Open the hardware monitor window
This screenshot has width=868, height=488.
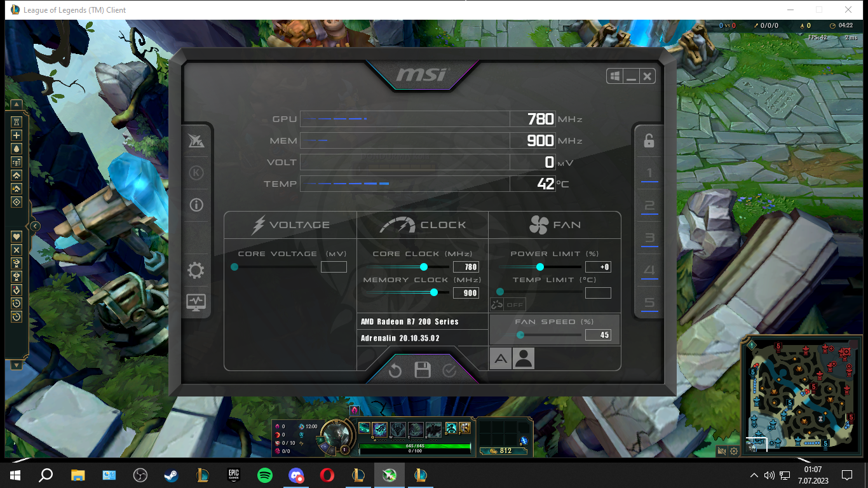[x=196, y=302]
